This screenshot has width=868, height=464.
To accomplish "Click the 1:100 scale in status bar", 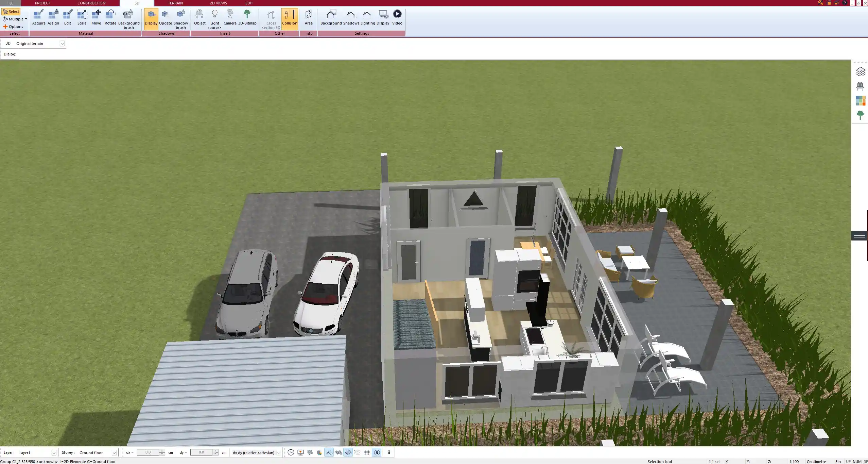I will (794, 462).
